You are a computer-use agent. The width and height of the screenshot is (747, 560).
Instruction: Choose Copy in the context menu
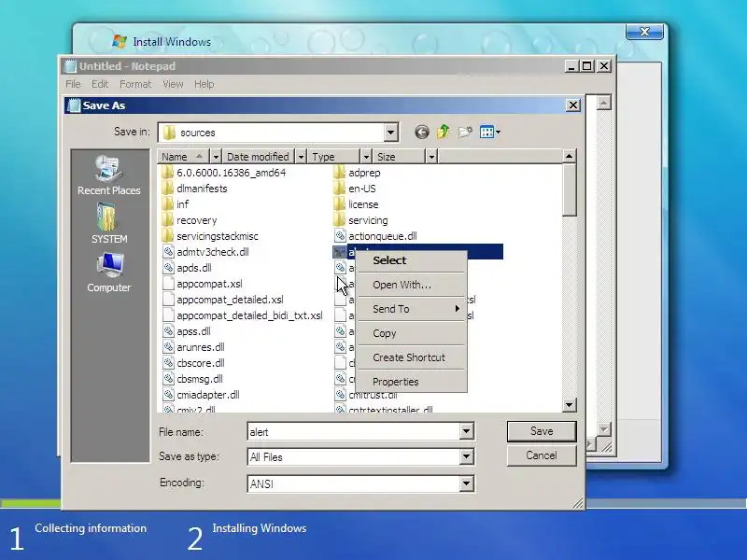coord(412,333)
